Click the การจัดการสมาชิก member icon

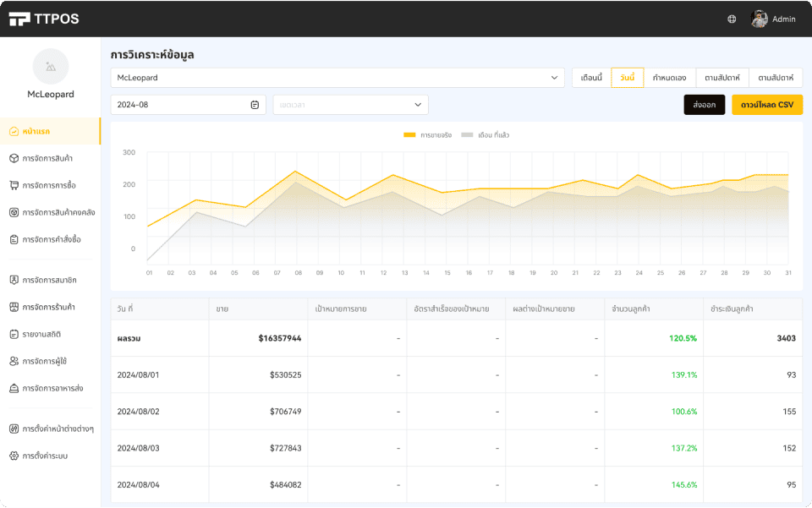14,280
